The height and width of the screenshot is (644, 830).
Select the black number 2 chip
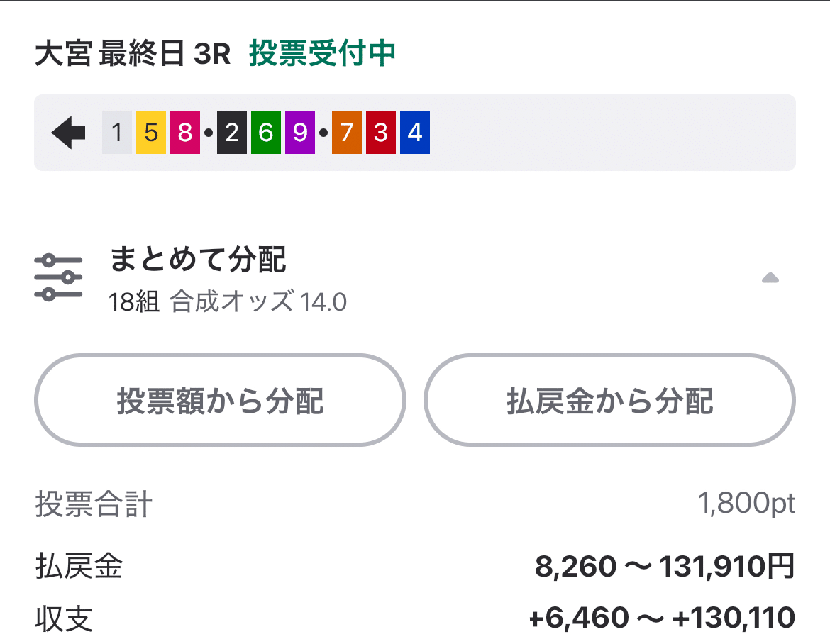click(231, 131)
